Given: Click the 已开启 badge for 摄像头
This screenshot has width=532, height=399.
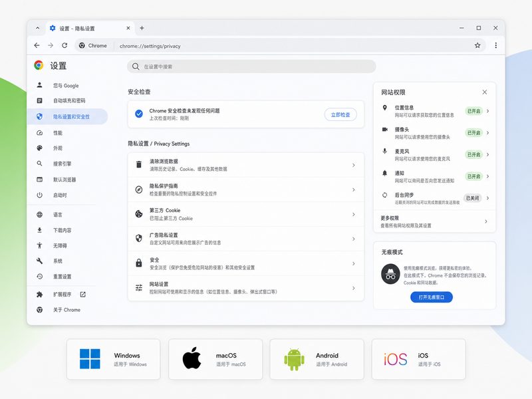Looking at the screenshot, I should 473,132.
